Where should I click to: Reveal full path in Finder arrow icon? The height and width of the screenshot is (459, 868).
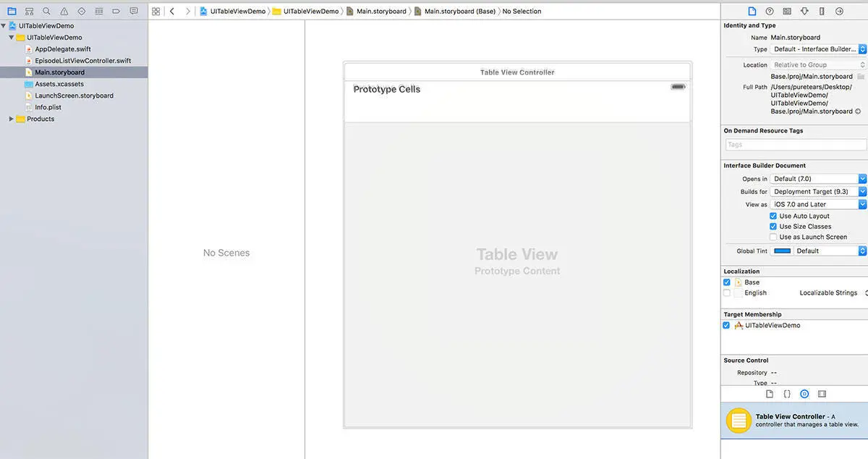[858, 111]
